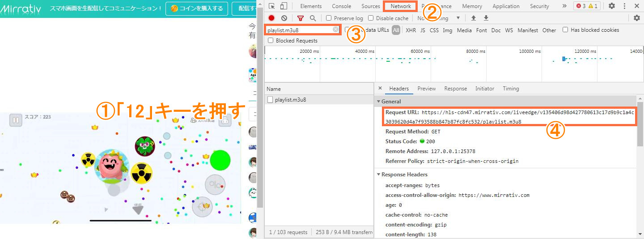Switch to the Memory tab

point(472,6)
